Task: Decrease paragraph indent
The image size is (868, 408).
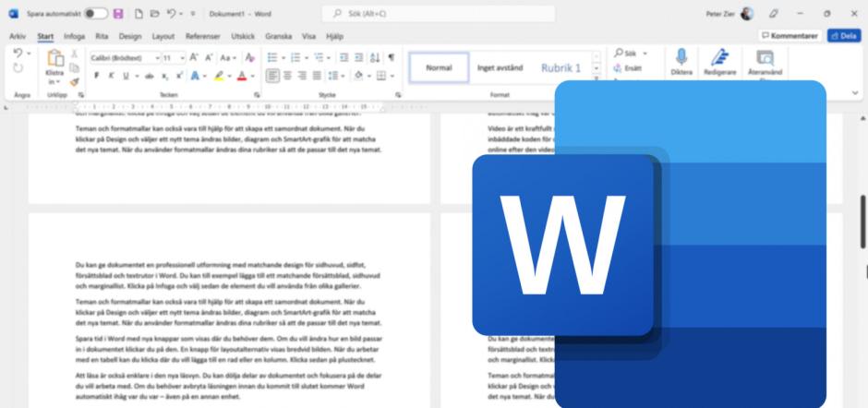Action: [x=344, y=57]
